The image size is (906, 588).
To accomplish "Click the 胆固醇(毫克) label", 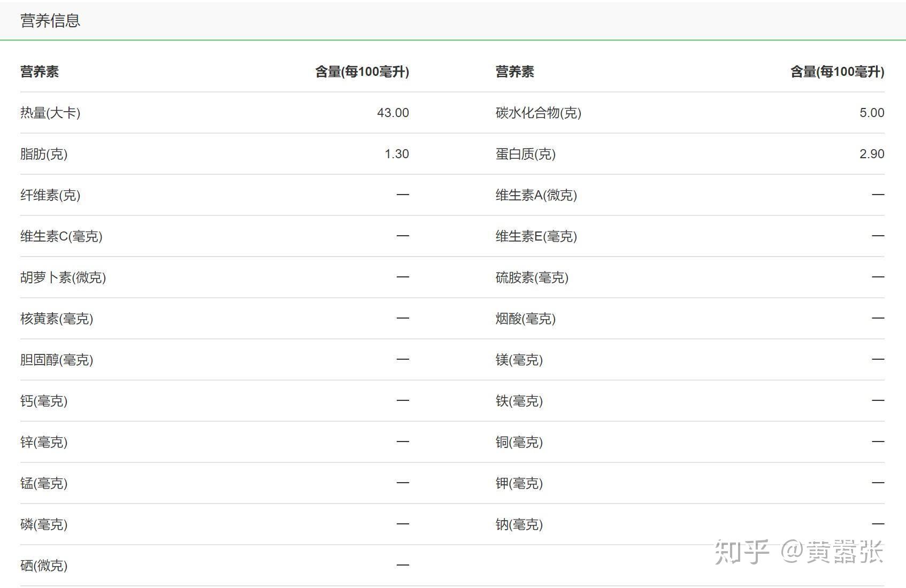I will tap(57, 360).
